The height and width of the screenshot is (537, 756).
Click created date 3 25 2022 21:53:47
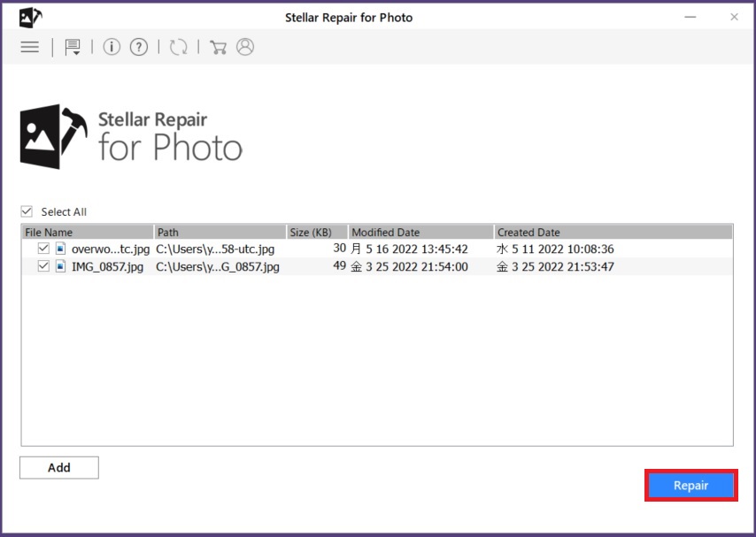point(555,266)
